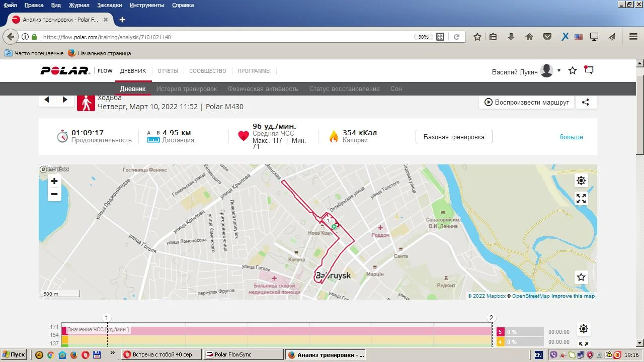Go to next training with right arrow
Screen dimensions: 644x362
[65, 100]
